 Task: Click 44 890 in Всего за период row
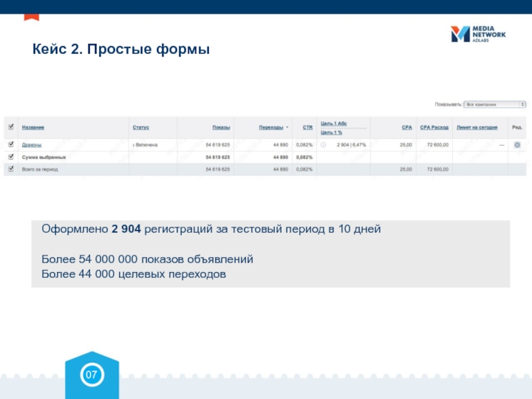point(281,170)
